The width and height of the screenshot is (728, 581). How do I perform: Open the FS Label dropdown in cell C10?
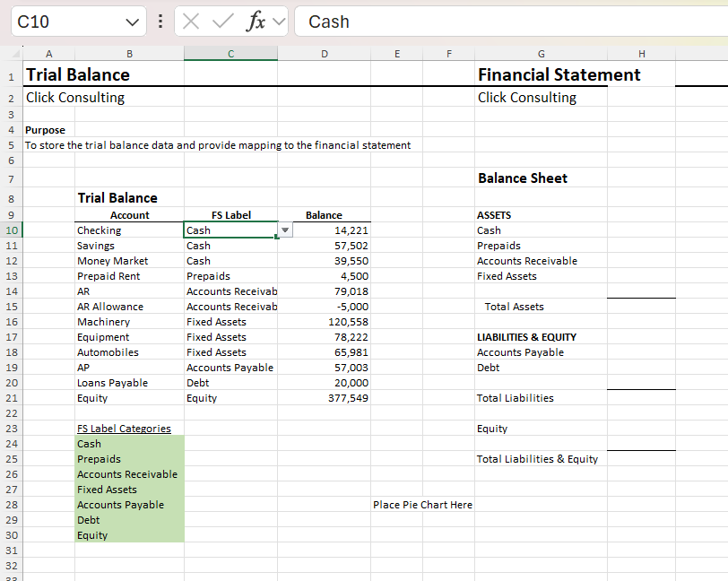284,230
